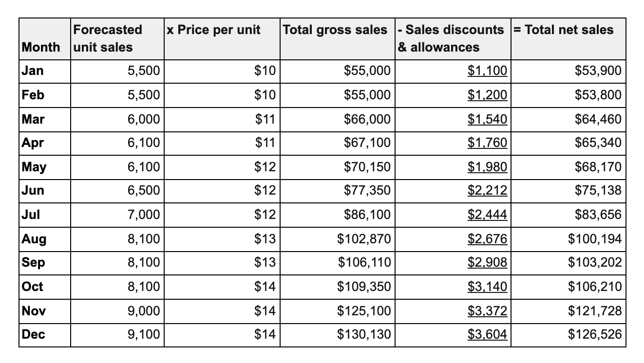Select the $126,526 net sales cell
The image size is (644, 363).
(x=594, y=334)
